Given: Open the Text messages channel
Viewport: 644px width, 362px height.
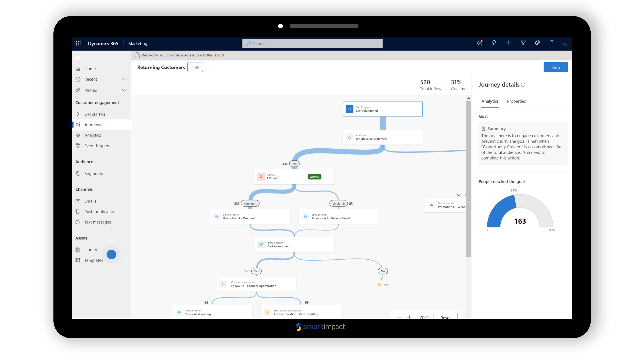Looking at the screenshot, I should (97, 222).
